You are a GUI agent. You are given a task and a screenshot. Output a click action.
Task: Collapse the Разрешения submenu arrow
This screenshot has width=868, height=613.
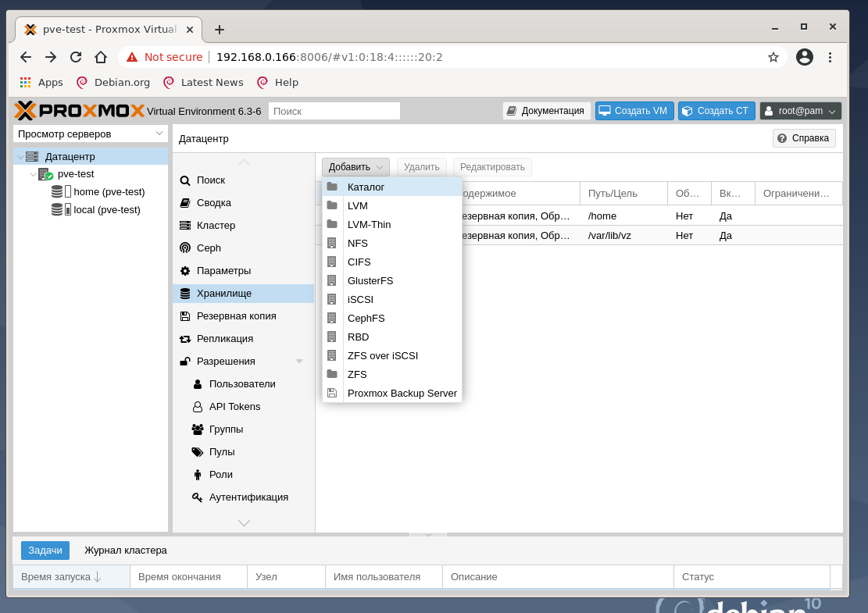(x=299, y=362)
